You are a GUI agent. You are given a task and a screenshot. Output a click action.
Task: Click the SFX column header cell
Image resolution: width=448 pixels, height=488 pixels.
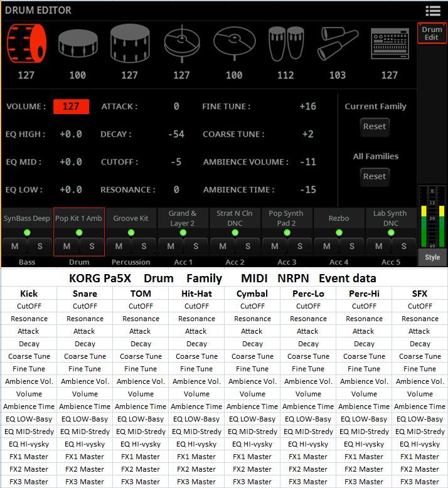(x=420, y=294)
